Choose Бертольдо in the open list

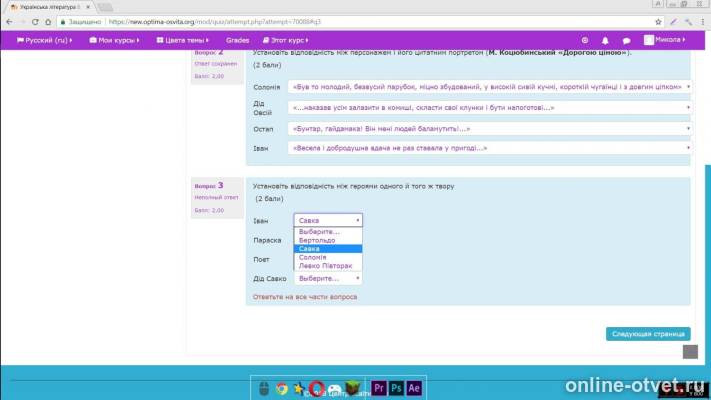pos(328,240)
